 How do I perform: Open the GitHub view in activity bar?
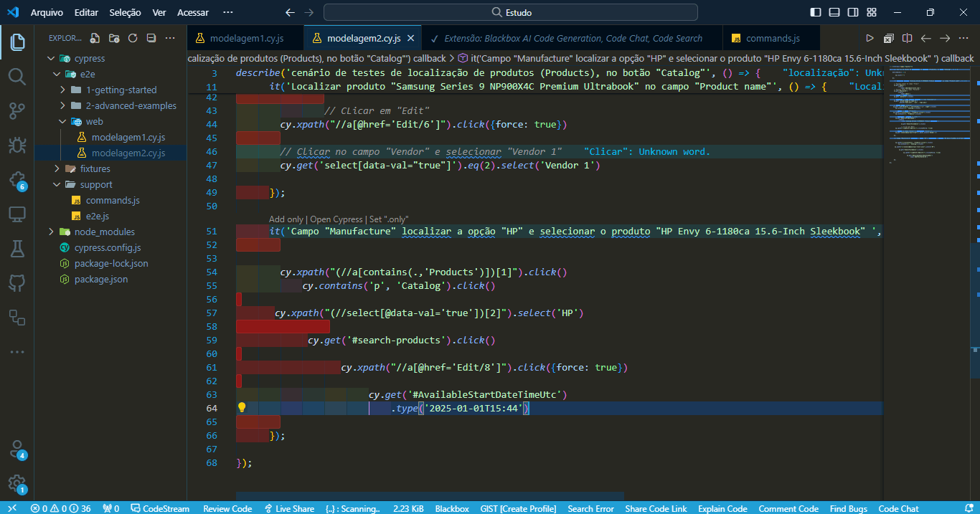click(x=17, y=283)
